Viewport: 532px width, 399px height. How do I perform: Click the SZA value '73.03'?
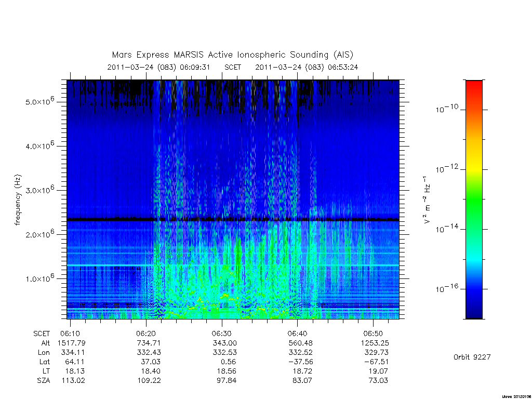click(378, 381)
